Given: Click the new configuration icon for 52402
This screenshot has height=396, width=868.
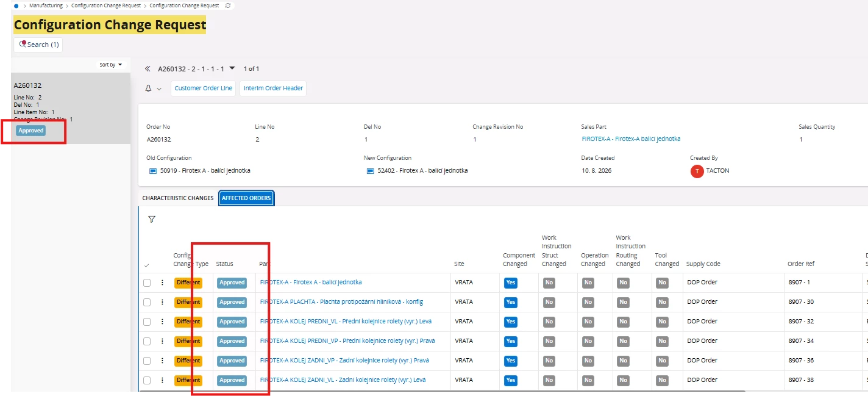Looking at the screenshot, I should (x=370, y=171).
